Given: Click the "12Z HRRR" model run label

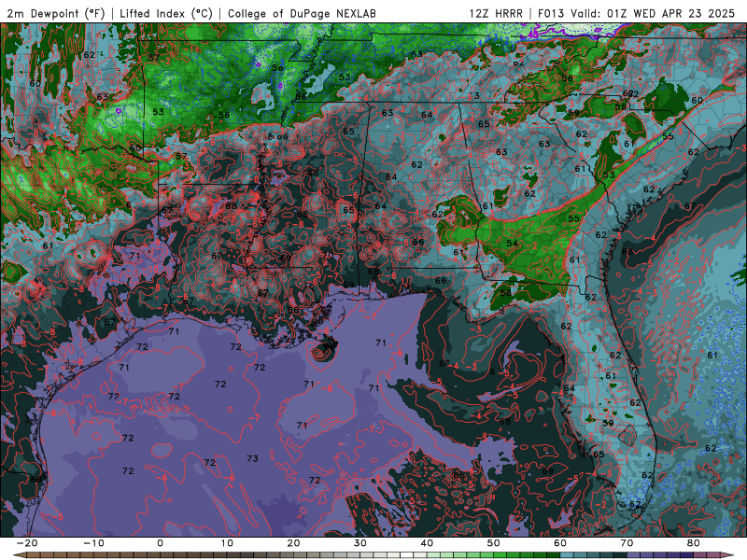Looking at the screenshot, I should 496,14.
